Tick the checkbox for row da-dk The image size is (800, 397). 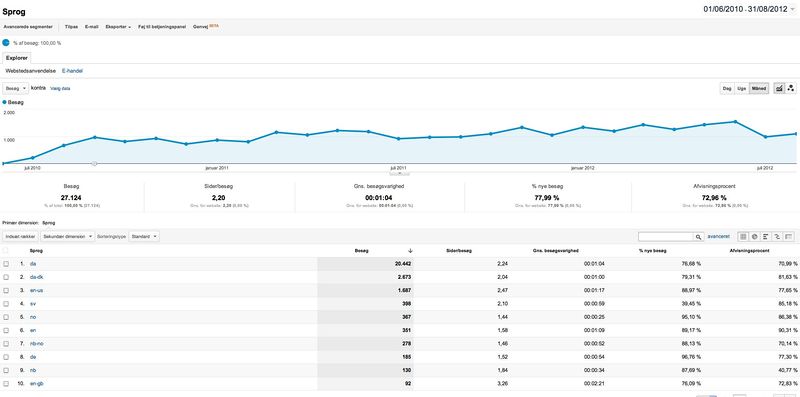[6, 277]
